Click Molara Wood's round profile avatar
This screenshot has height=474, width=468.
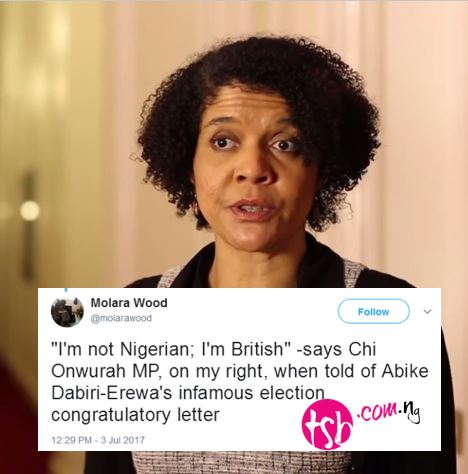point(67,311)
